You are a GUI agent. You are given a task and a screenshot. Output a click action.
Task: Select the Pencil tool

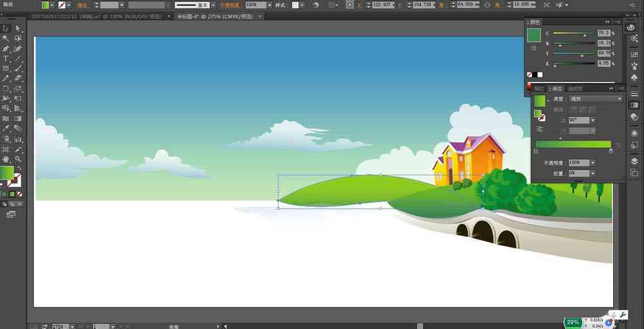click(6, 78)
